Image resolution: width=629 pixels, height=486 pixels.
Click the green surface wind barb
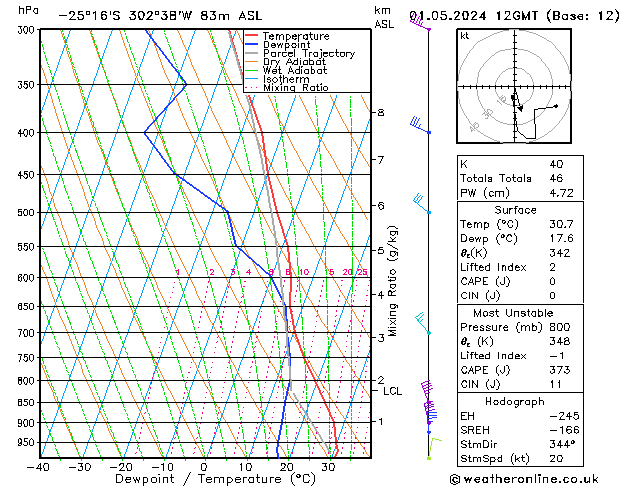[x=435, y=448]
